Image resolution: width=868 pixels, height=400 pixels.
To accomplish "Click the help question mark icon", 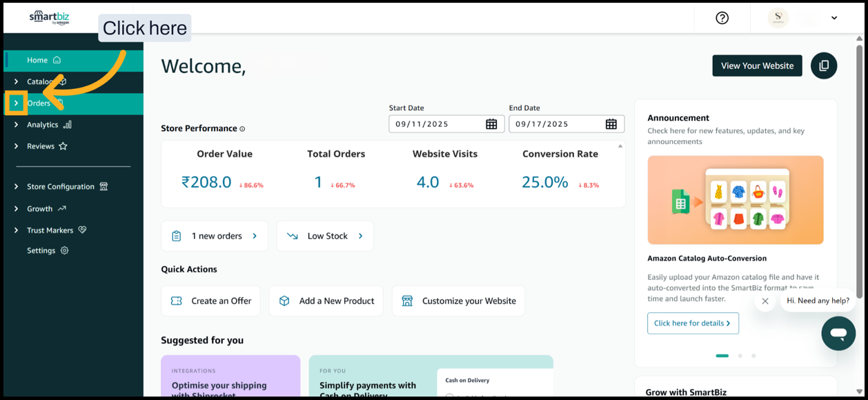I will tap(722, 18).
